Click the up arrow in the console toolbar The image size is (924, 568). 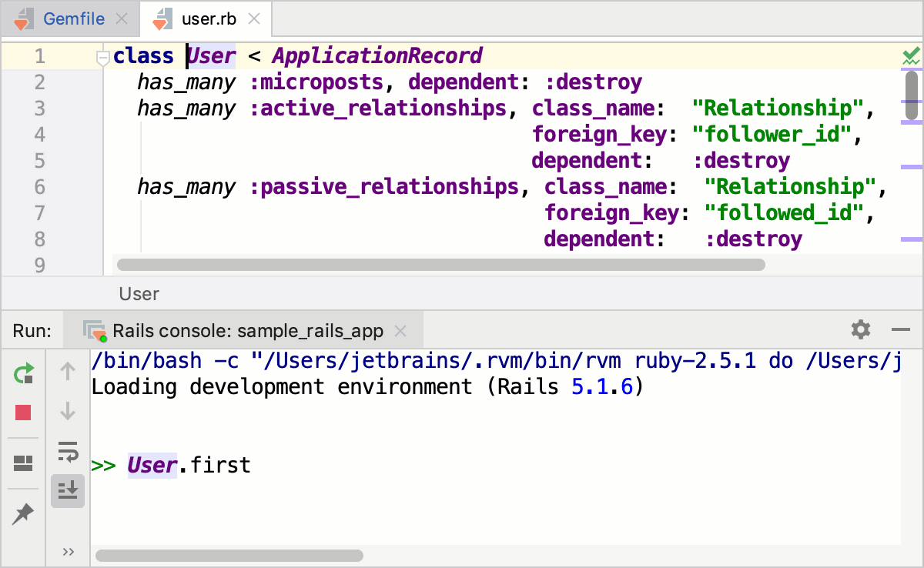click(x=68, y=373)
